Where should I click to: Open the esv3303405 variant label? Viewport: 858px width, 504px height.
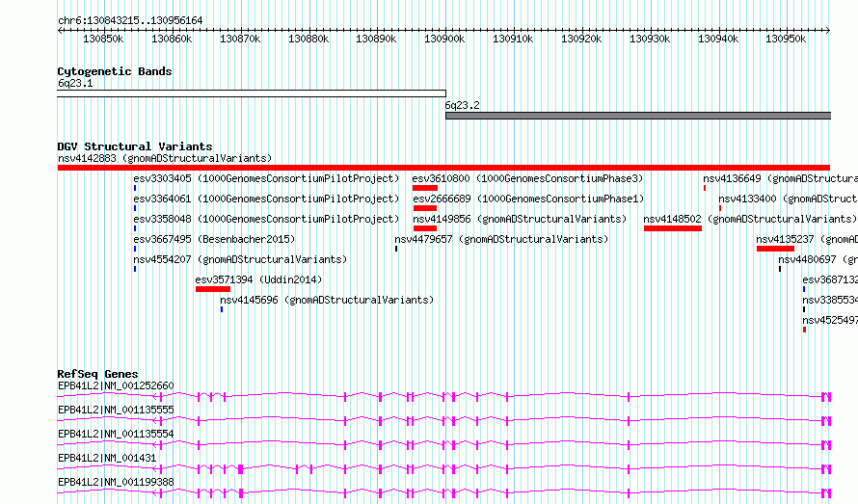click(x=266, y=178)
